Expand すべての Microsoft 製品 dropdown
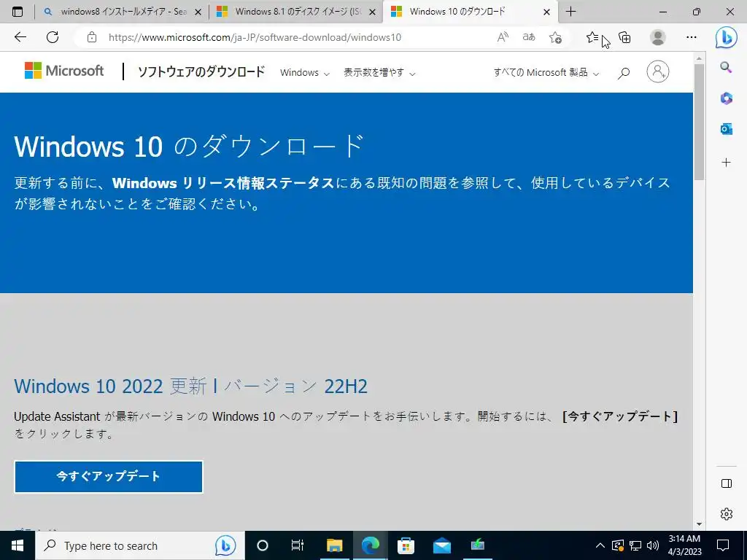Image resolution: width=747 pixels, height=560 pixels. coord(546,73)
